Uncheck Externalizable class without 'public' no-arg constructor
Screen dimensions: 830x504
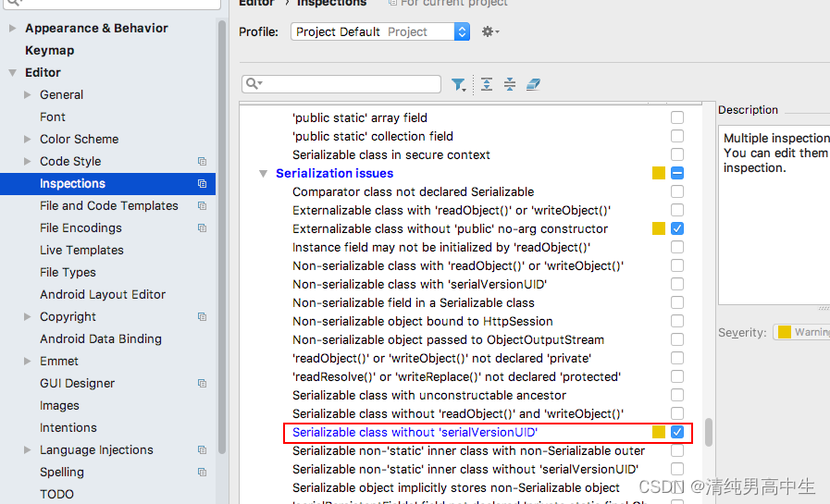(677, 228)
